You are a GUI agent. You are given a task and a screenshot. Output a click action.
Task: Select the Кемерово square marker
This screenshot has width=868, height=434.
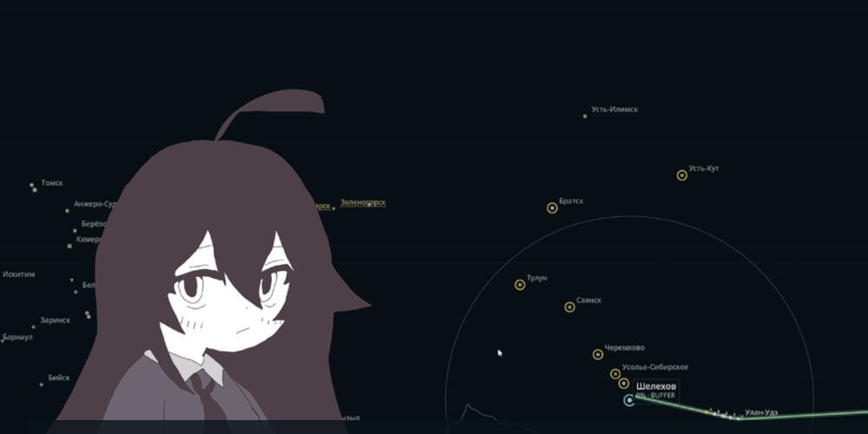point(69,246)
